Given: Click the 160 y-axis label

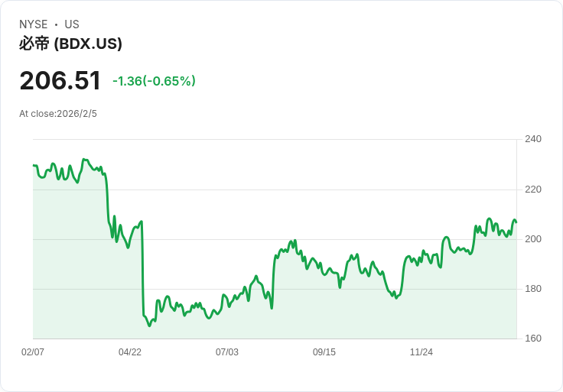Looking at the screenshot, I should click(x=533, y=339).
